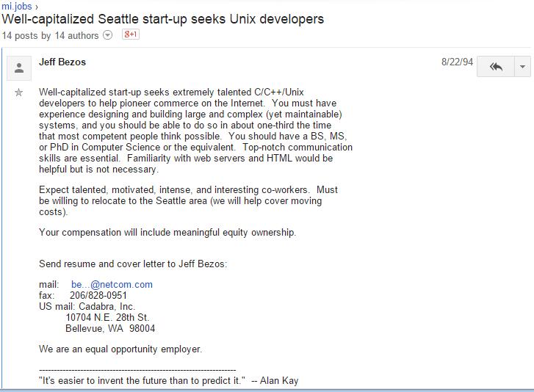Click the Google +1 button
Image resolution: width=534 pixels, height=392 pixels.
(131, 35)
